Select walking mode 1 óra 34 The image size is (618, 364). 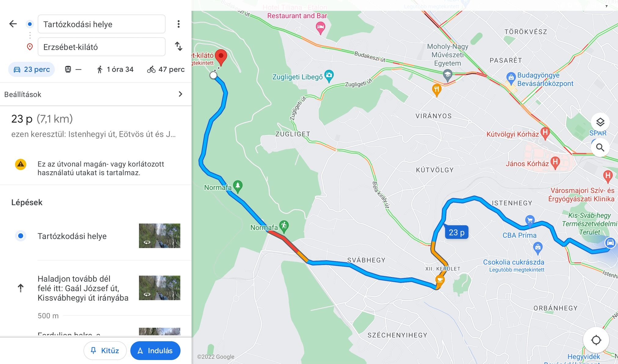[115, 70]
